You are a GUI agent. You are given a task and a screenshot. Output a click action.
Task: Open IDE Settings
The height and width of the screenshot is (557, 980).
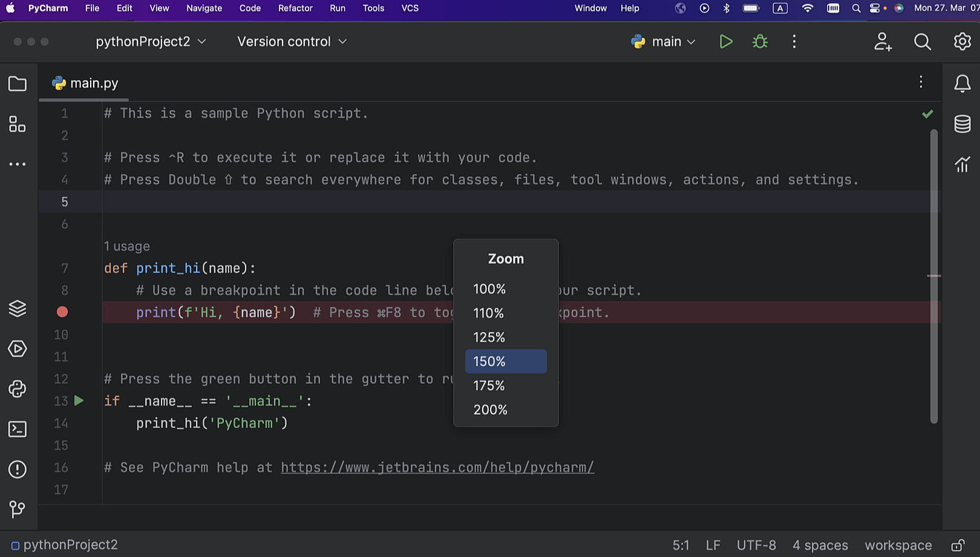point(961,41)
